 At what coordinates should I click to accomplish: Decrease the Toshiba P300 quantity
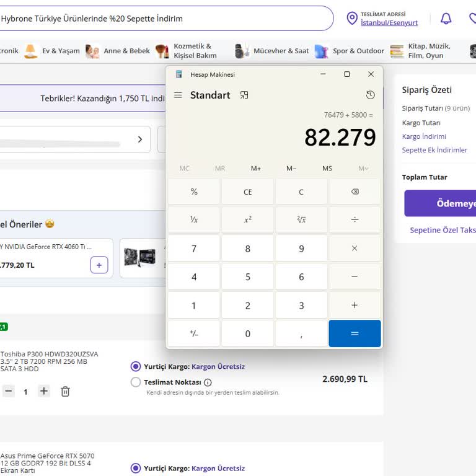(9, 391)
